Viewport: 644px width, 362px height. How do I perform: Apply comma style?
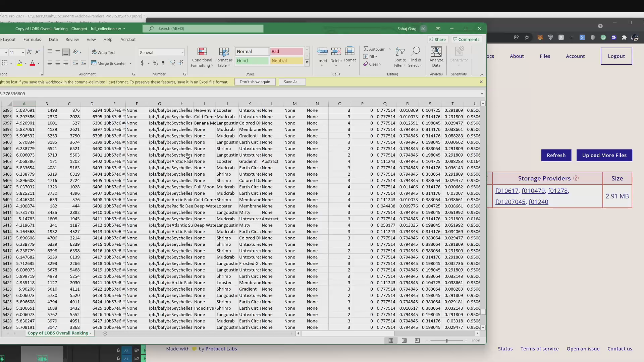(x=163, y=63)
